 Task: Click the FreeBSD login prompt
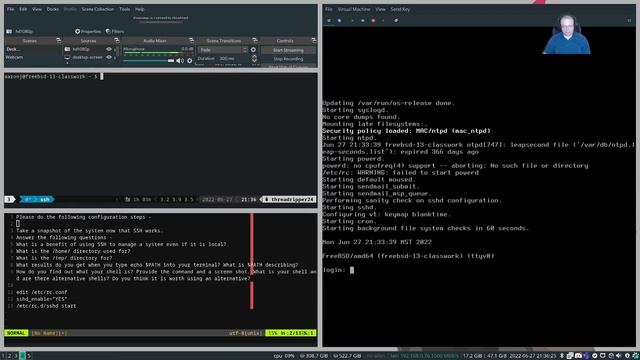click(338, 270)
